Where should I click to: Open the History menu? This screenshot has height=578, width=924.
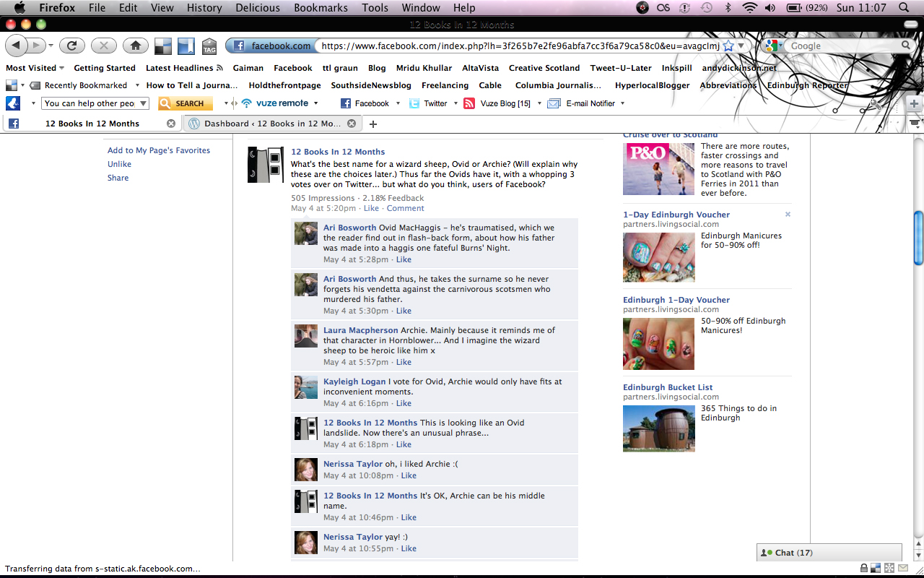204,8
